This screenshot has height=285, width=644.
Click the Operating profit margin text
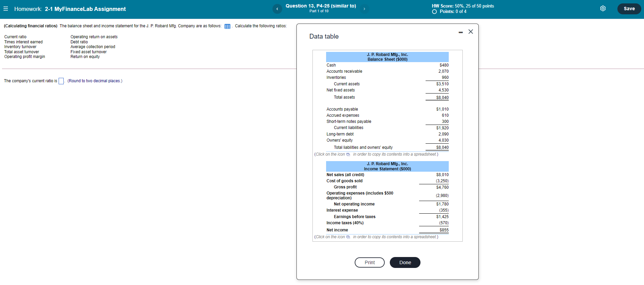point(25,57)
